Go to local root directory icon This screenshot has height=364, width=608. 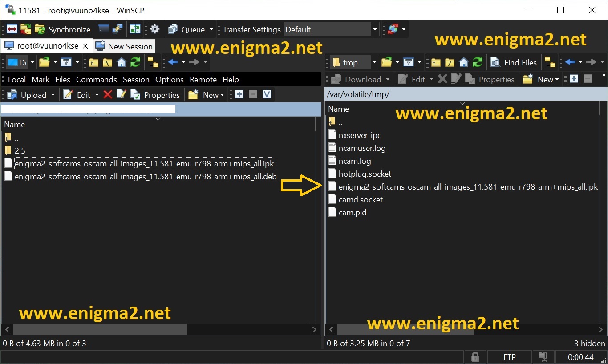(107, 62)
